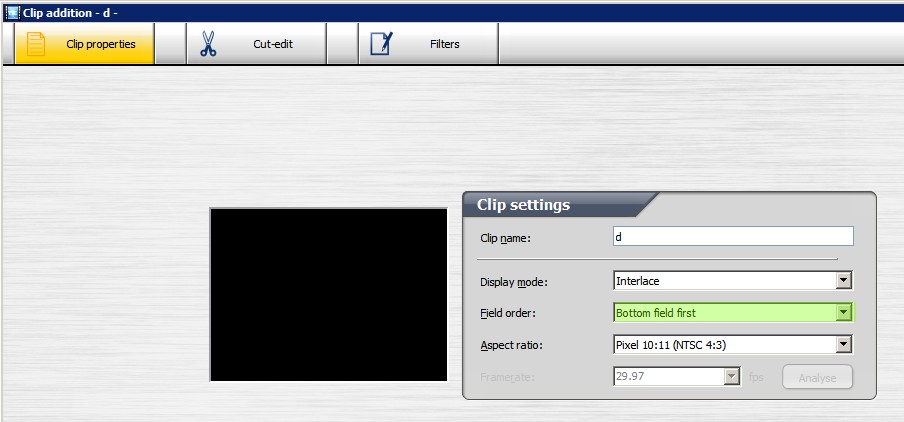Click the Analyse button

[817, 378]
